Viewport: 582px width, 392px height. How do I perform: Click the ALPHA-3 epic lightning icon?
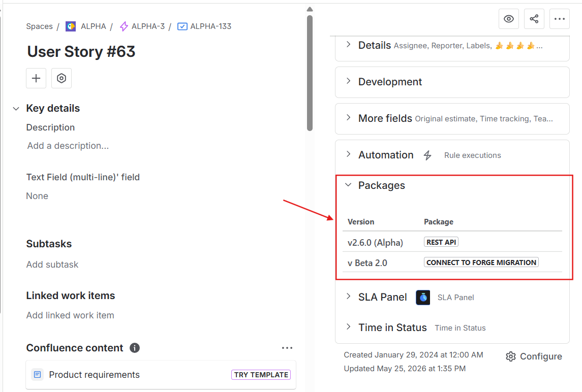124,26
